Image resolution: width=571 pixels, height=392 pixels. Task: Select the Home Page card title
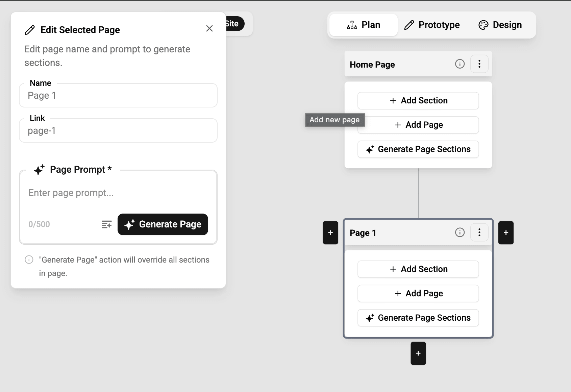[372, 65]
